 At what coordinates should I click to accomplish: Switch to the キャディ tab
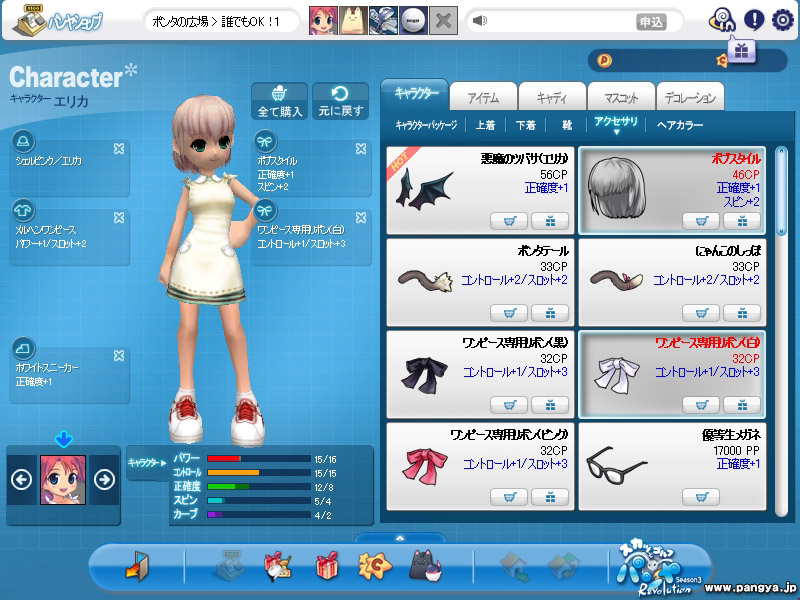[552, 97]
